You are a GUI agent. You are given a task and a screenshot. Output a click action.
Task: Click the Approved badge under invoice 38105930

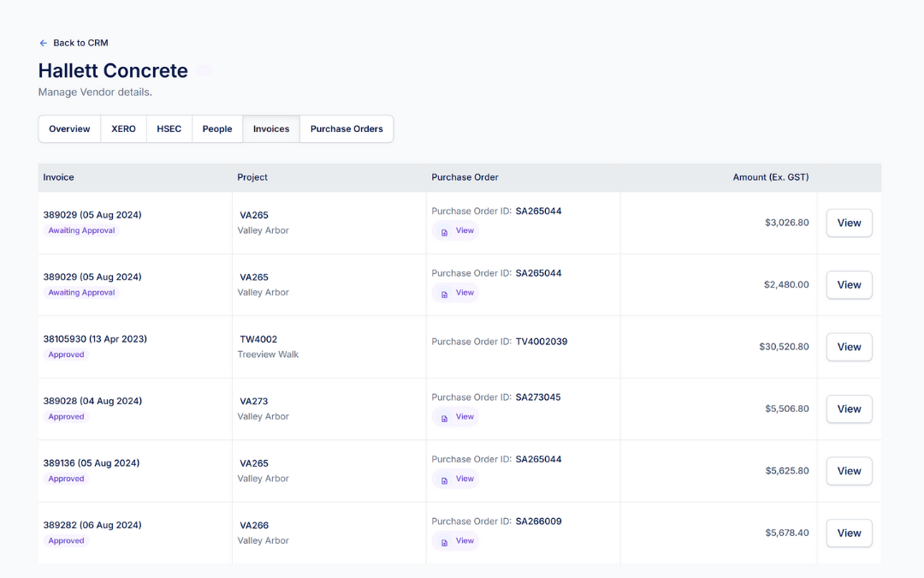pos(66,355)
